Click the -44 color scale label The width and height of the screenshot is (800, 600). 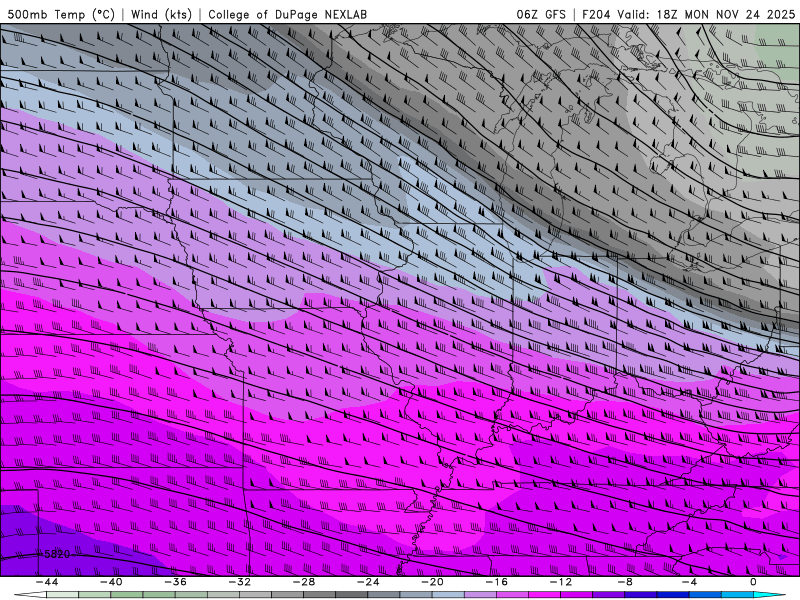click(47, 582)
